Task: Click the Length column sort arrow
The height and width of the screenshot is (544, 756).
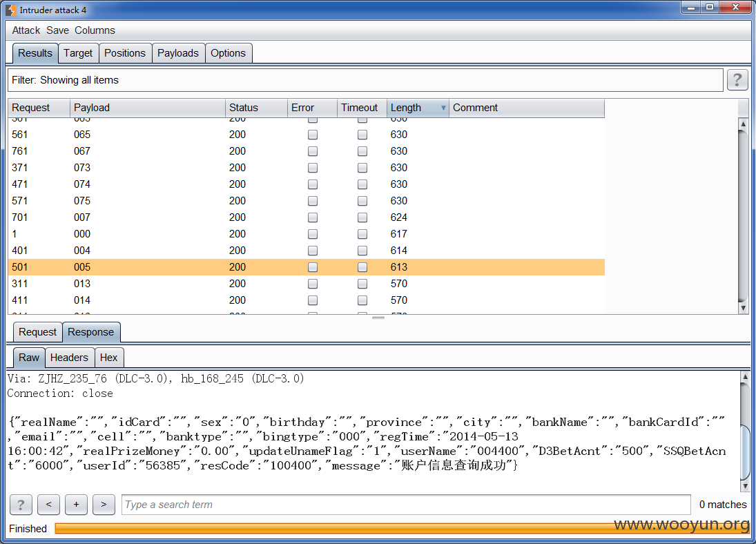Action: 443,108
